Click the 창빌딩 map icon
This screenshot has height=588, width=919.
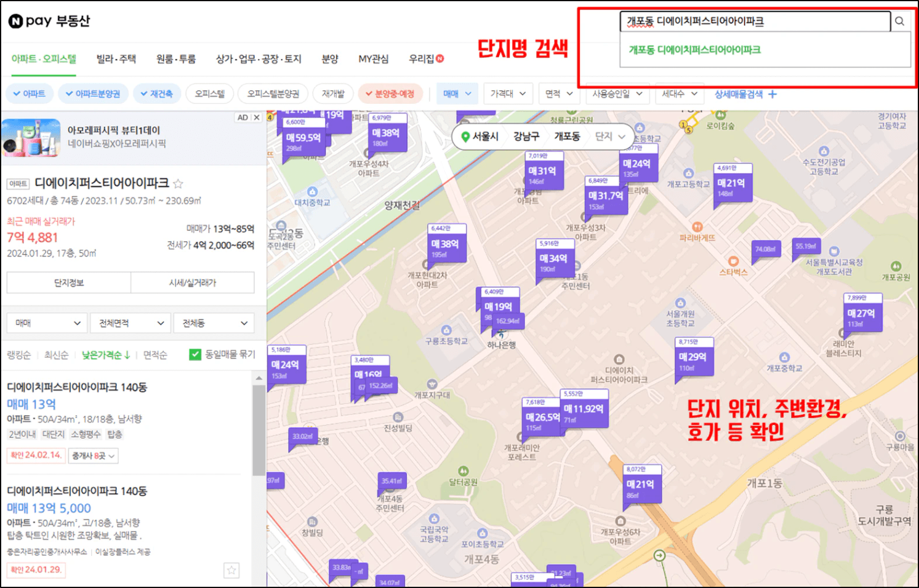(312, 522)
